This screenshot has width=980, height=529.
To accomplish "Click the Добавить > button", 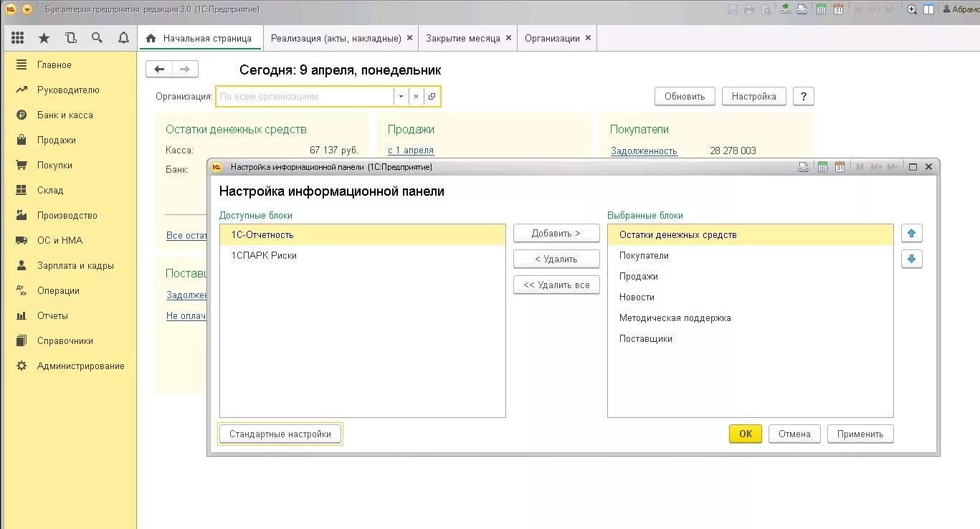I will click(556, 233).
